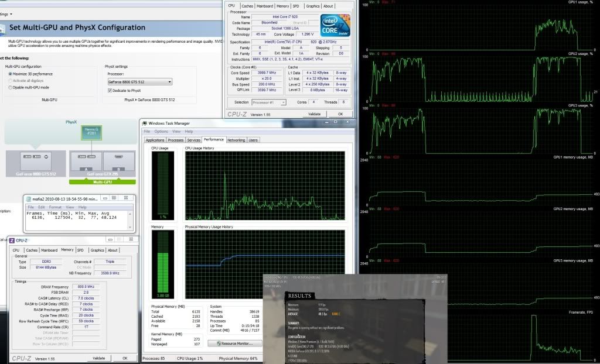Click the mafia2 Notepad title bar icon
The image size is (600, 364).
28,198
